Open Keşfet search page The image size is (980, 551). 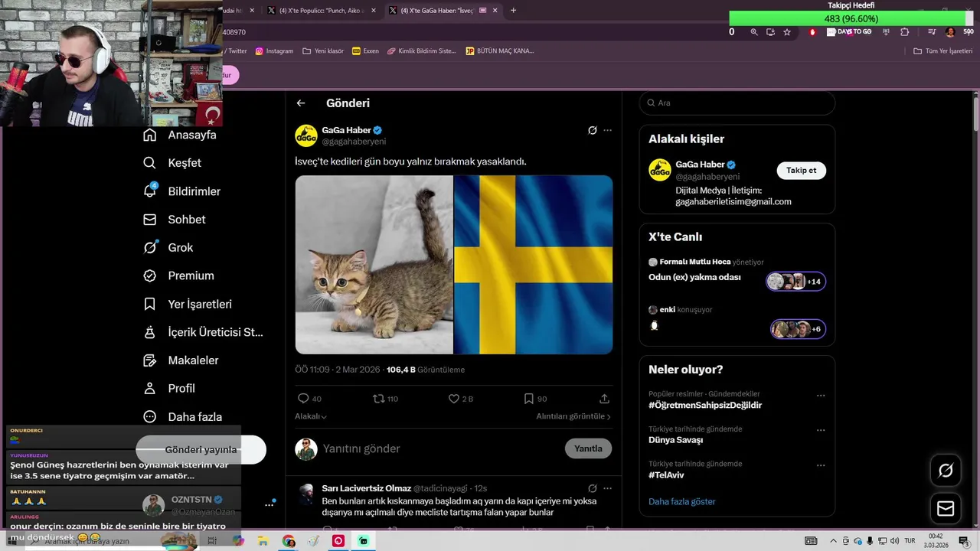(x=172, y=163)
